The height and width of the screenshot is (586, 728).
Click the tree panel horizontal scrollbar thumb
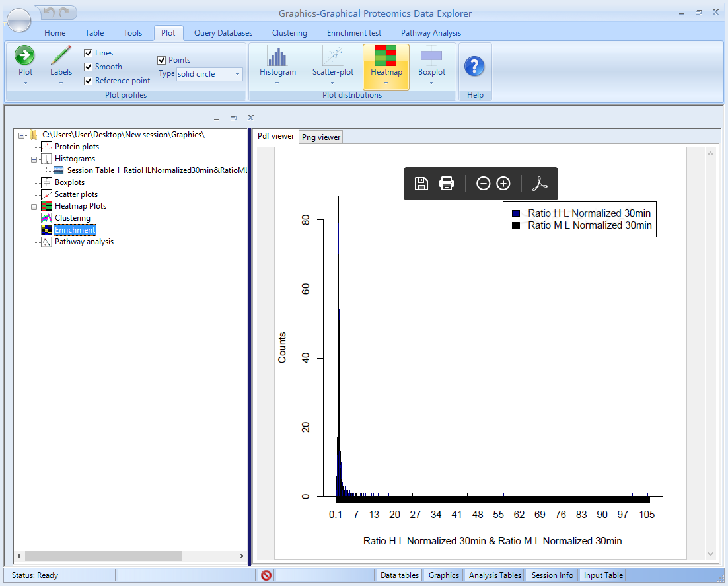click(103, 556)
